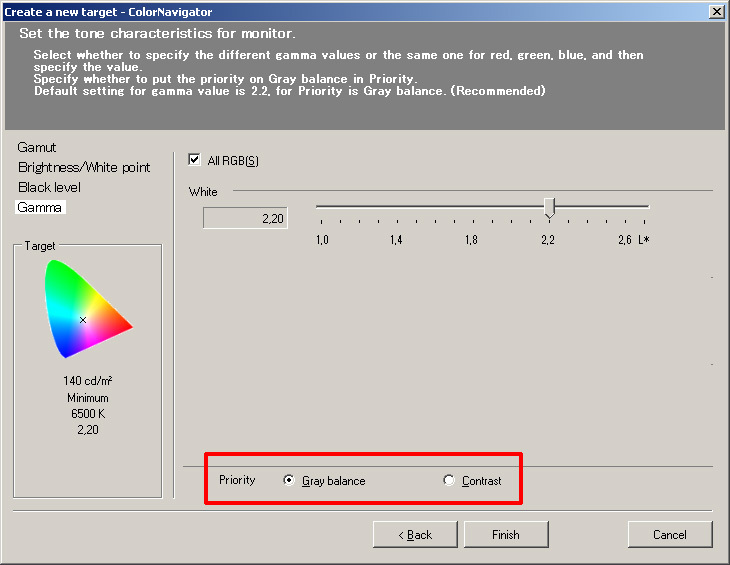730x565 pixels.
Task: Click the 1,8 slider scale label
Action: pos(471,240)
